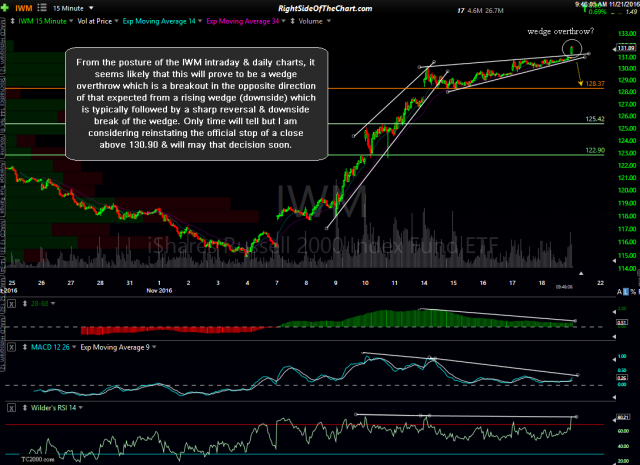640x465 pixels.
Task: Click the bottom scale arrow in 28-68 pane
Action: [x=615, y=337]
